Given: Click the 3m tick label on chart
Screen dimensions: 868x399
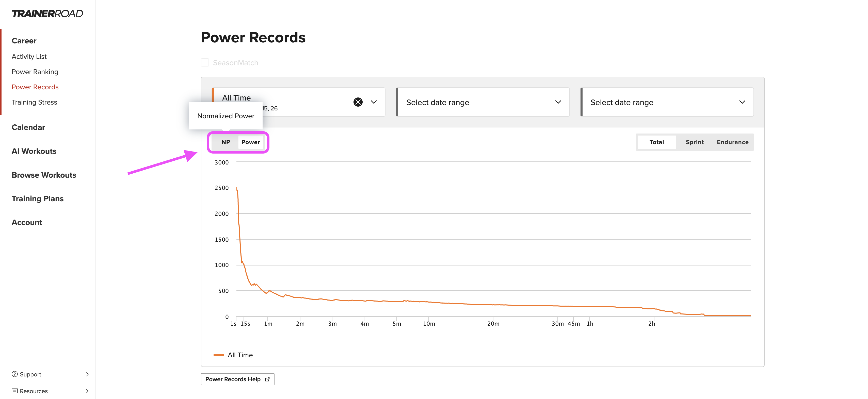Looking at the screenshot, I should click(333, 324).
